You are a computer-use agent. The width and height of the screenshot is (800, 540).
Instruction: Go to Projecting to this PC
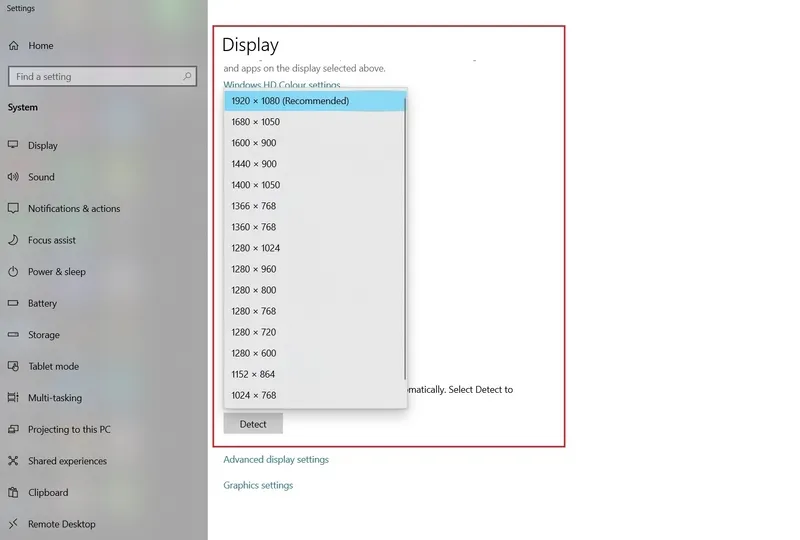[69, 430]
